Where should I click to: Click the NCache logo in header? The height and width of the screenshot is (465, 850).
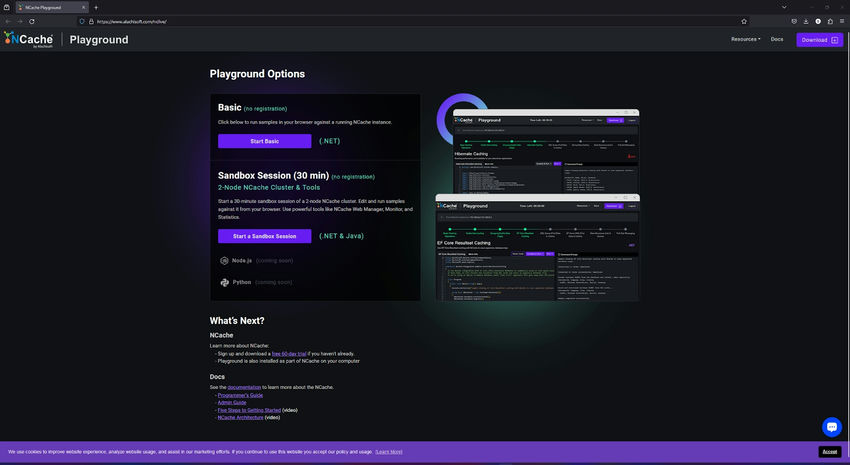(x=29, y=39)
